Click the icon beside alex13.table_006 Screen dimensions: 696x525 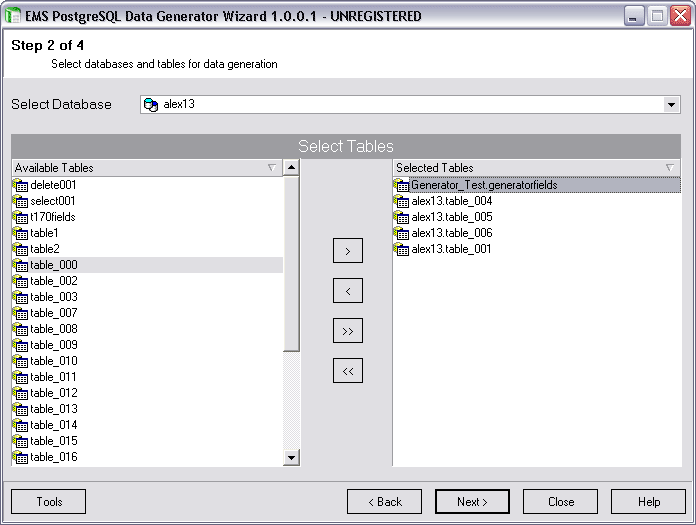(x=401, y=233)
